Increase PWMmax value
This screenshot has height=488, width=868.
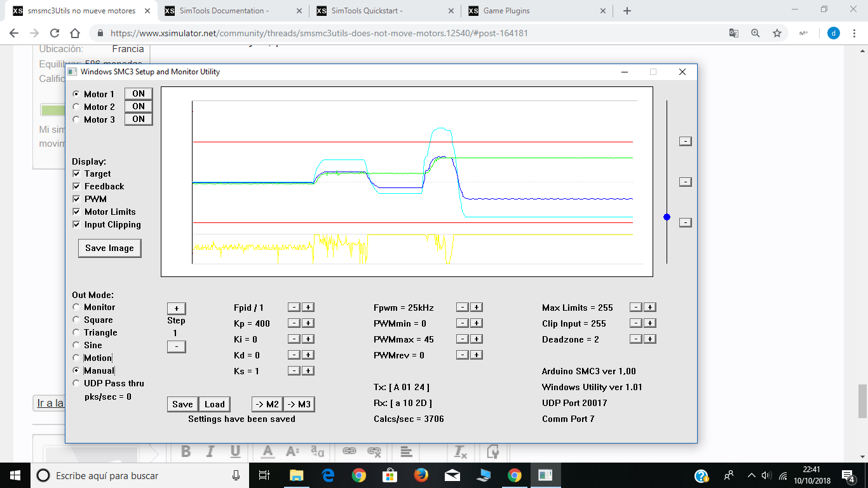(x=476, y=339)
